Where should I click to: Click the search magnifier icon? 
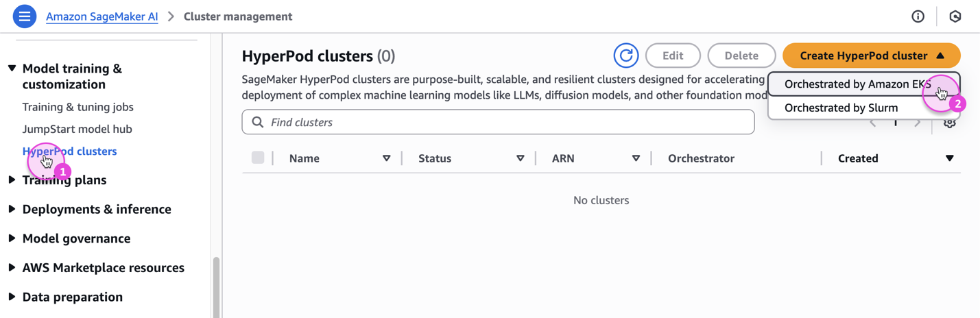point(258,122)
